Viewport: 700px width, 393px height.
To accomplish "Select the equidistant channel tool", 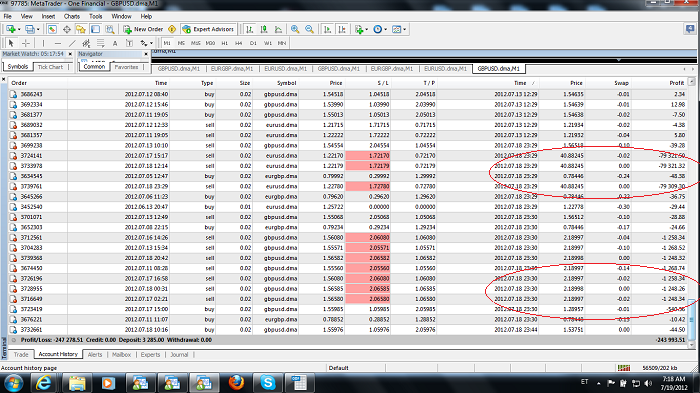I will click(86, 43).
